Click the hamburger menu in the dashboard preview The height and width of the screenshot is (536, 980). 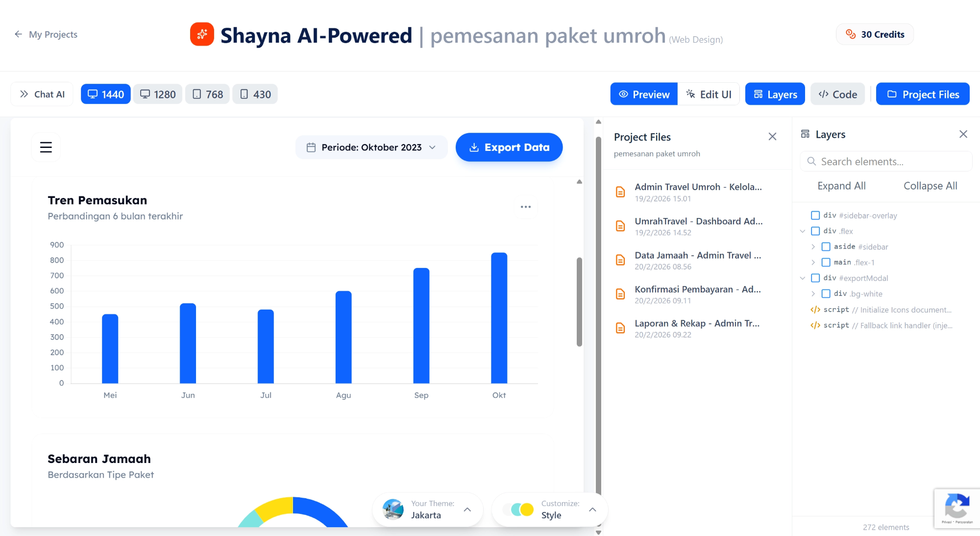pos(46,146)
